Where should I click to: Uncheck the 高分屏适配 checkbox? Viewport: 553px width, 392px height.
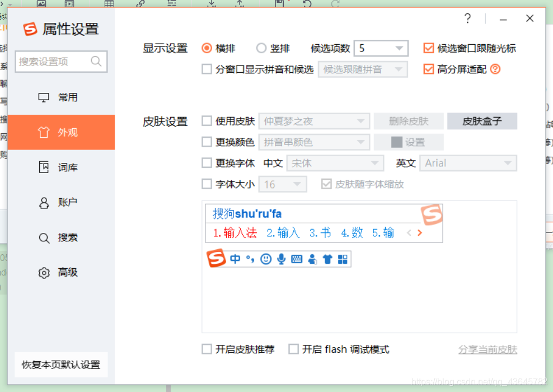[429, 69]
